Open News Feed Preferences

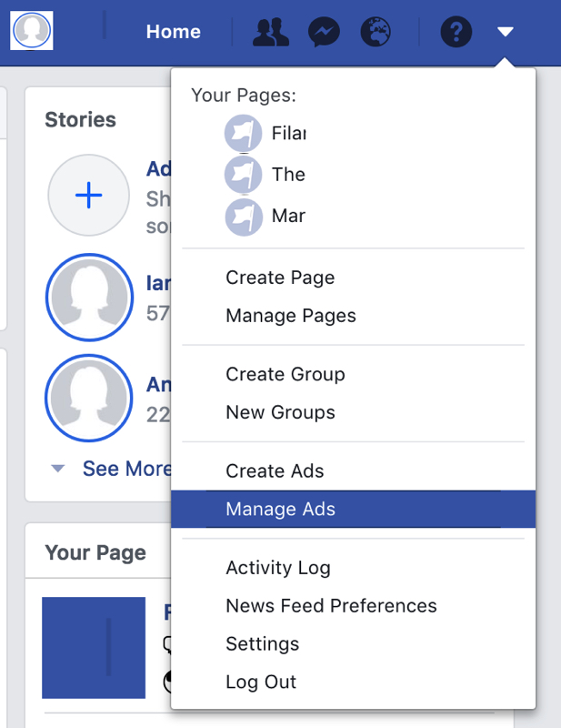[331, 606]
